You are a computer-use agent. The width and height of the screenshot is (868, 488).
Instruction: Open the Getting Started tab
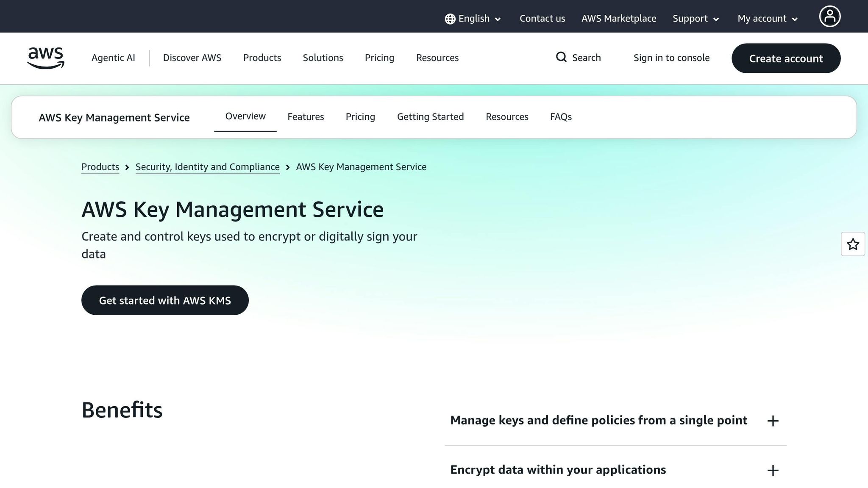coord(430,117)
